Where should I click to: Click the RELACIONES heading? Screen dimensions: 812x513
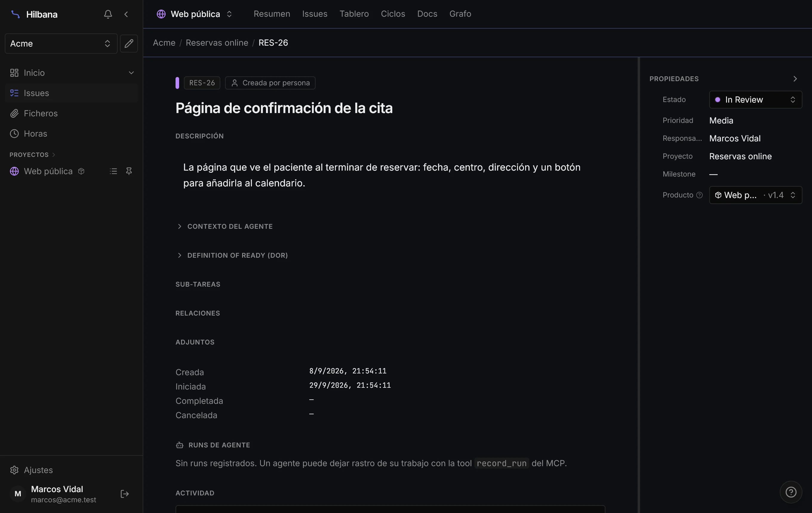198,313
